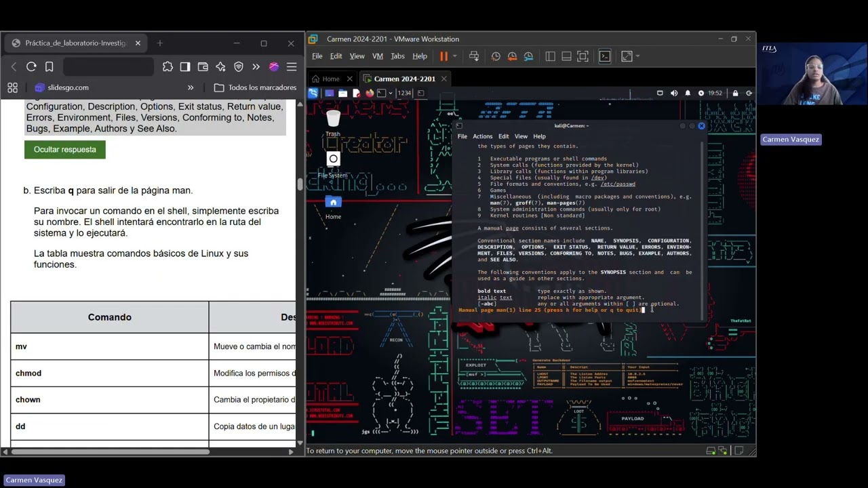The width and height of the screenshot is (868, 488).
Task: Open VMware Tabs menu
Action: [397, 56]
